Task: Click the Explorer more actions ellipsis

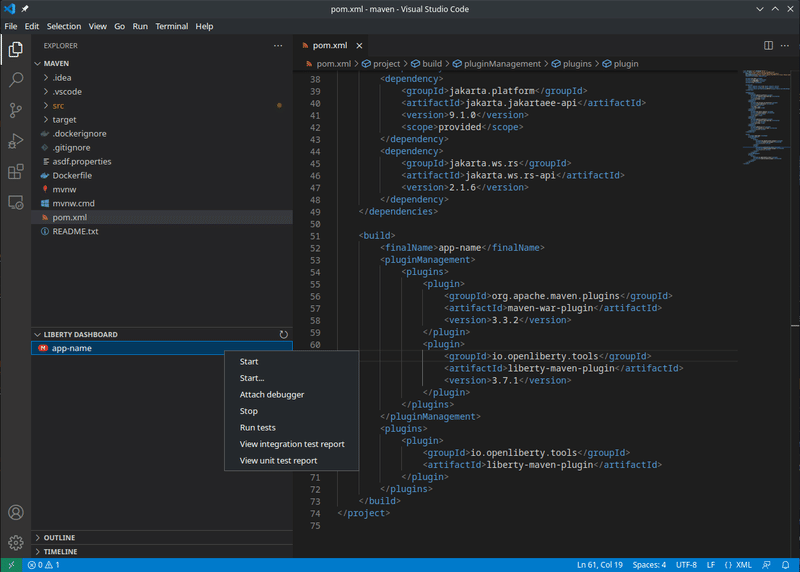Action: pyautogui.click(x=278, y=45)
